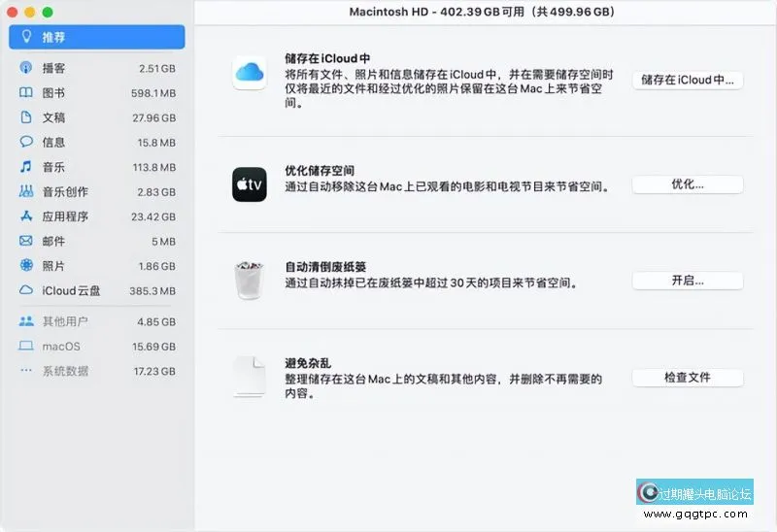Click the 邮件 label in sidebar
The width and height of the screenshot is (777, 532).
53,242
